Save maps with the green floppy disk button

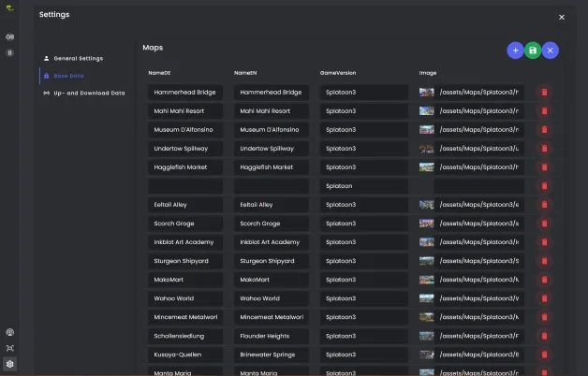[533, 51]
